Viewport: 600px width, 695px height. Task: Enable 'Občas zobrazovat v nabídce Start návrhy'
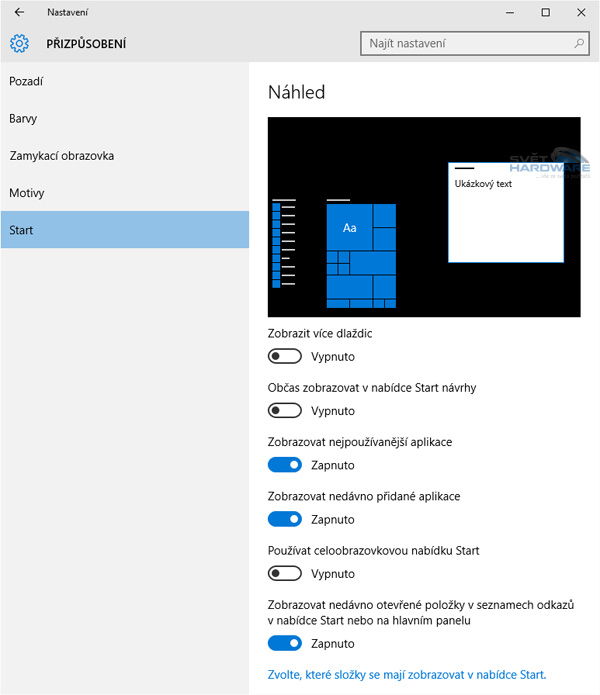coord(285,410)
